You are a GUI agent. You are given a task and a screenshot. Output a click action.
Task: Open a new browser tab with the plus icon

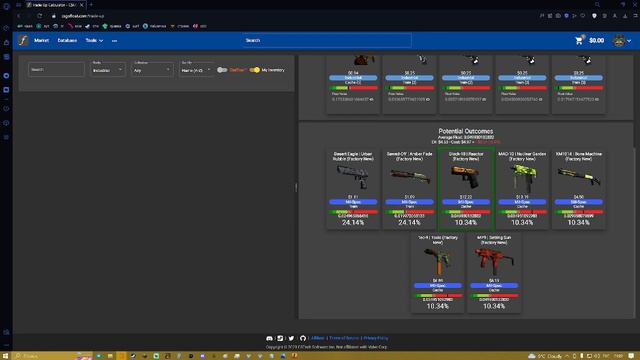pos(91,4)
